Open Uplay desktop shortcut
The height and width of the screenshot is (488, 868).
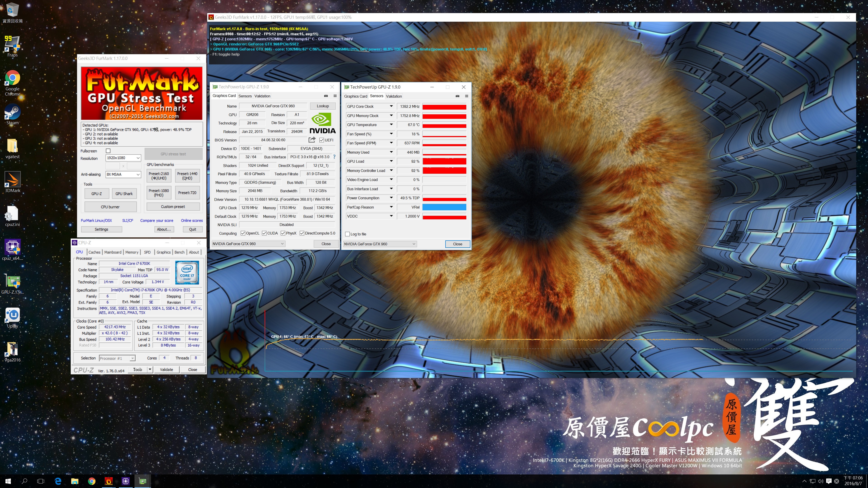click(12, 318)
